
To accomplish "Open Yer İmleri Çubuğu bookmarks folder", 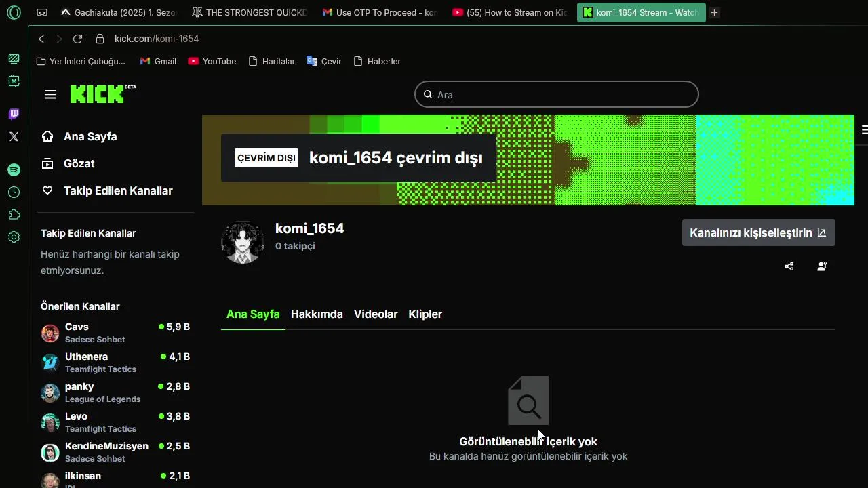I will click(81, 61).
